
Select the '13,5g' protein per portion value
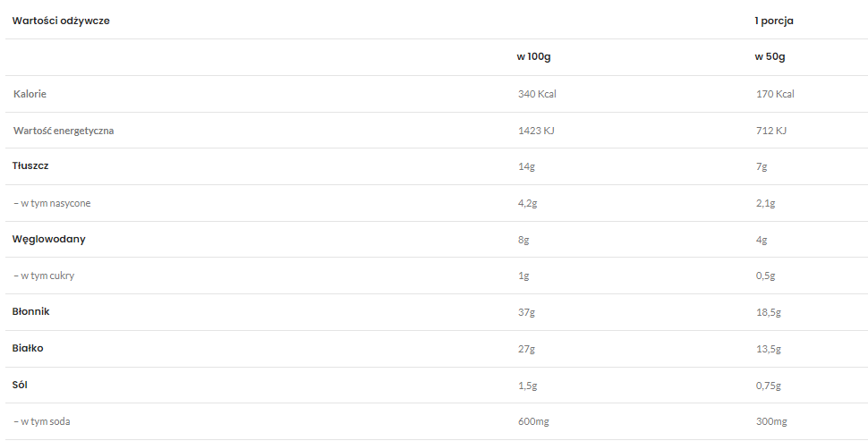(769, 349)
